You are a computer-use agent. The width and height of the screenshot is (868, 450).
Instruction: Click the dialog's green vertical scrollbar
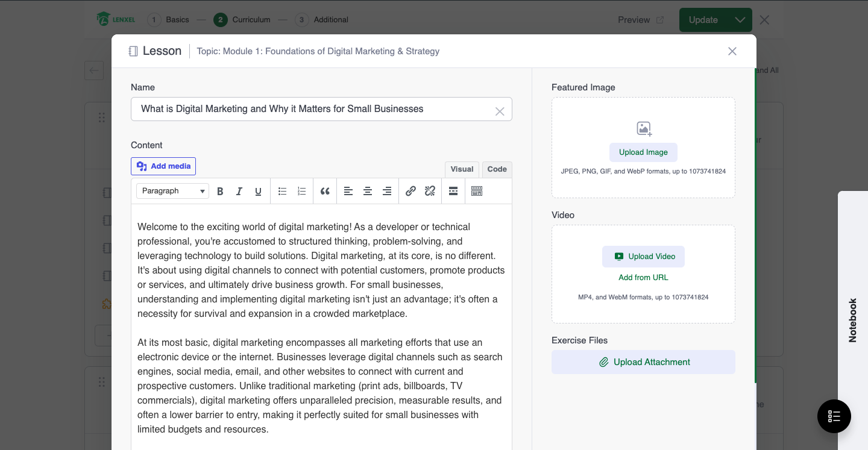[755, 226]
